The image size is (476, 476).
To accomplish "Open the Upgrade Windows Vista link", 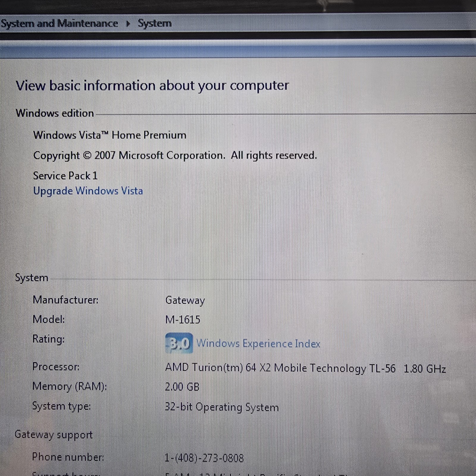I will coord(88,191).
